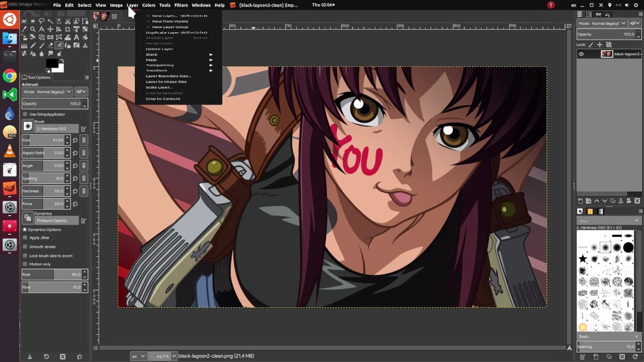Open the Filters menu

181,5
